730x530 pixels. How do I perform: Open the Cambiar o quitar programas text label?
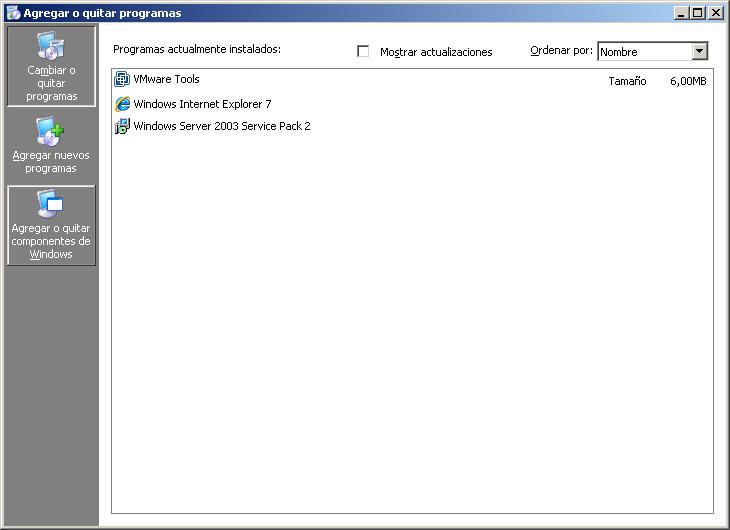[51, 84]
